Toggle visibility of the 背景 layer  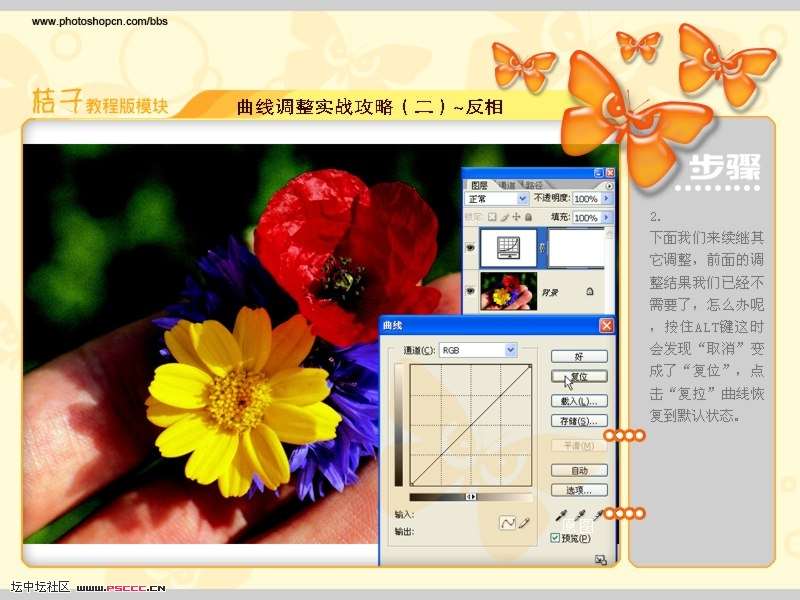click(x=470, y=291)
